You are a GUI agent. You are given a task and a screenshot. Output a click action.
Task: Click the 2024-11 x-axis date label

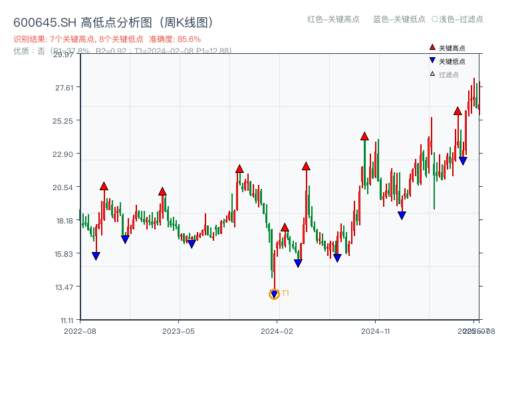(x=376, y=331)
